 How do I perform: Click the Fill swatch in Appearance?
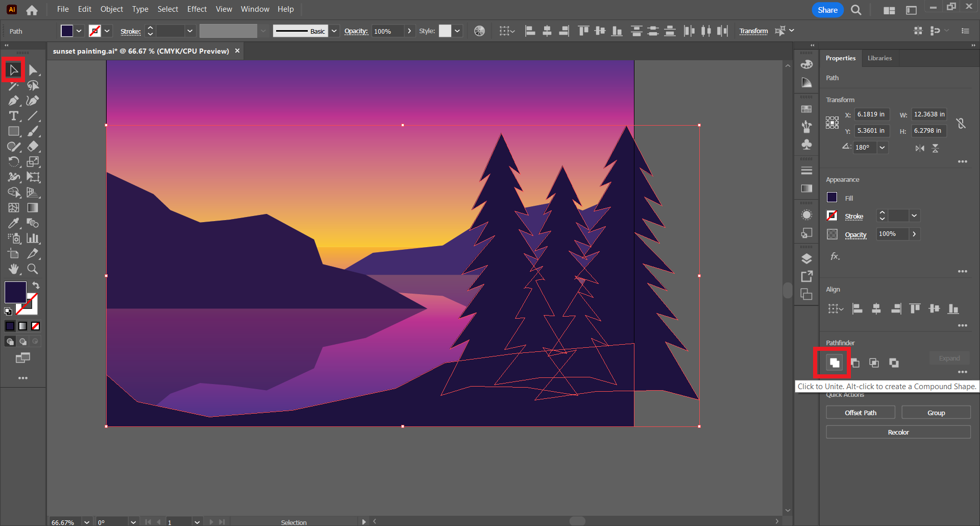832,198
